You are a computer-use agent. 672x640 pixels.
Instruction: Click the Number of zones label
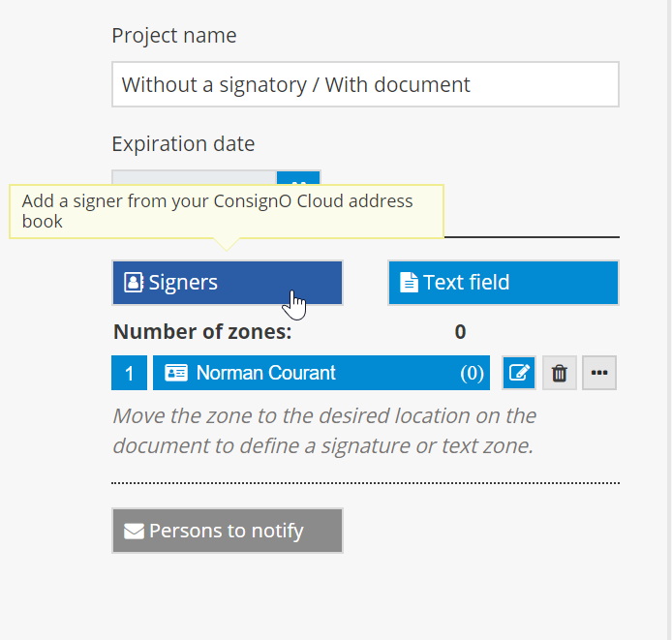tap(202, 332)
